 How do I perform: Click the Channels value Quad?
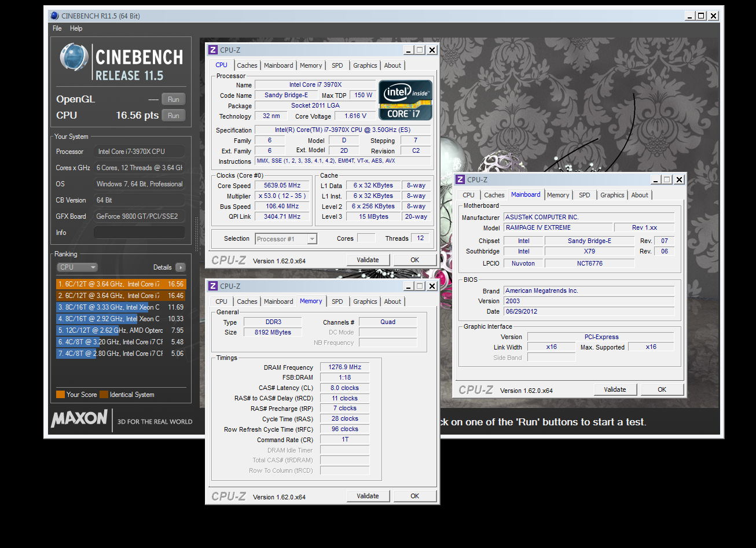(x=388, y=322)
